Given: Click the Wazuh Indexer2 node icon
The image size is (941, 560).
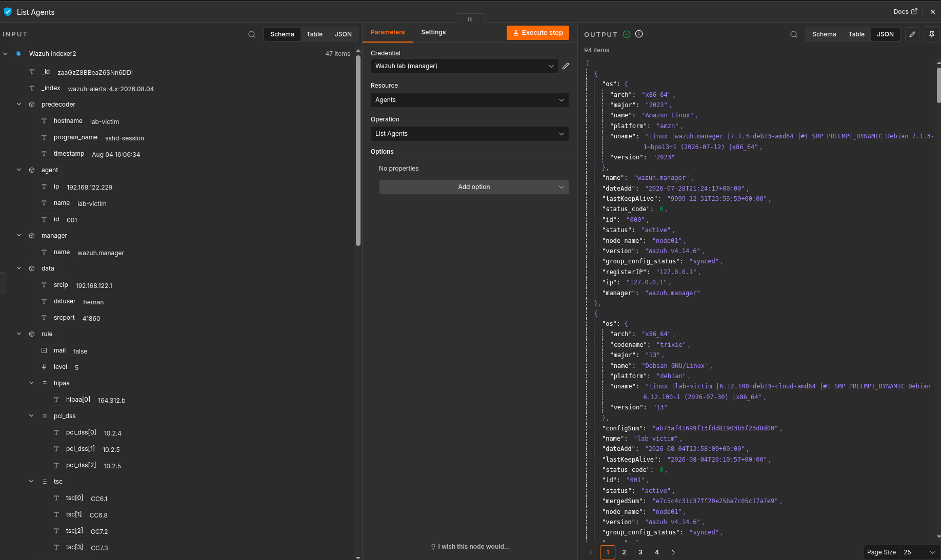Looking at the screenshot, I should [18, 54].
